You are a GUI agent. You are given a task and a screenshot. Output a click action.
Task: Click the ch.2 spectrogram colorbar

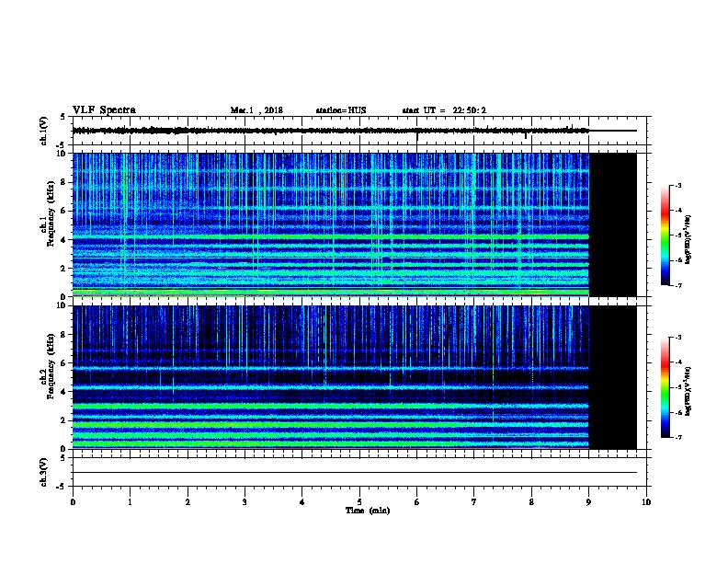pos(665,387)
